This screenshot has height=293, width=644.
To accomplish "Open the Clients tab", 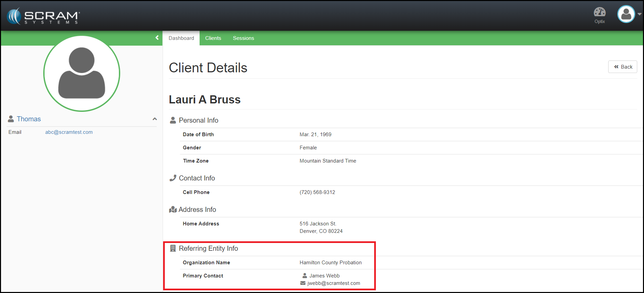I will 213,38.
